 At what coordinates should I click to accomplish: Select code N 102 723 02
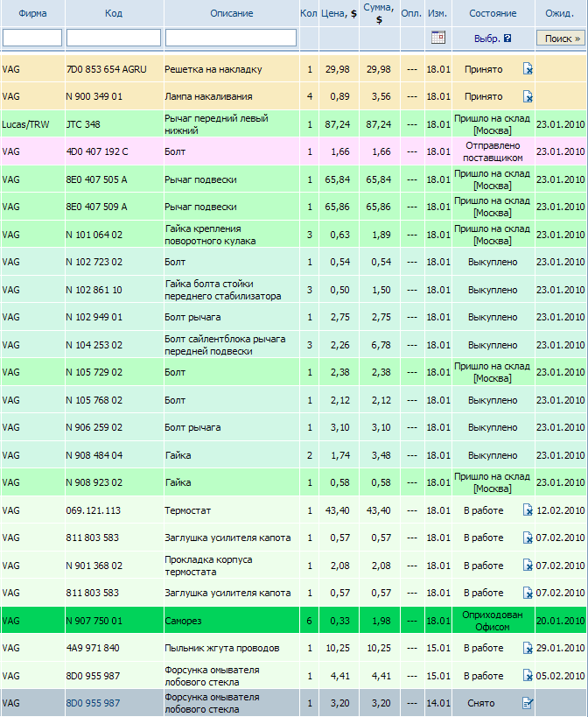[94, 262]
